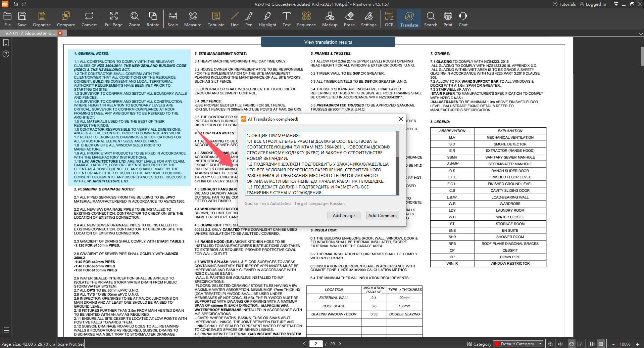Toggle the area select mode icon
Screen dimensions: 644x348
580,344
